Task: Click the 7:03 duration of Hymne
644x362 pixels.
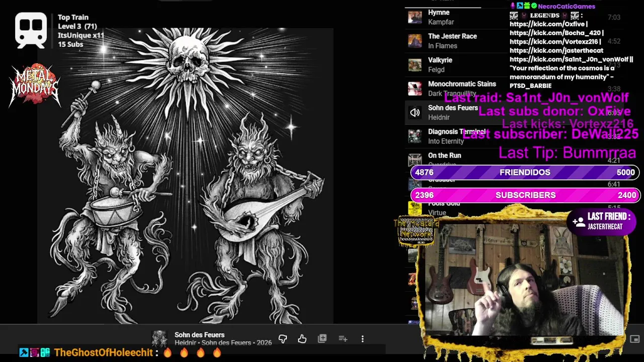Action: pyautogui.click(x=614, y=17)
